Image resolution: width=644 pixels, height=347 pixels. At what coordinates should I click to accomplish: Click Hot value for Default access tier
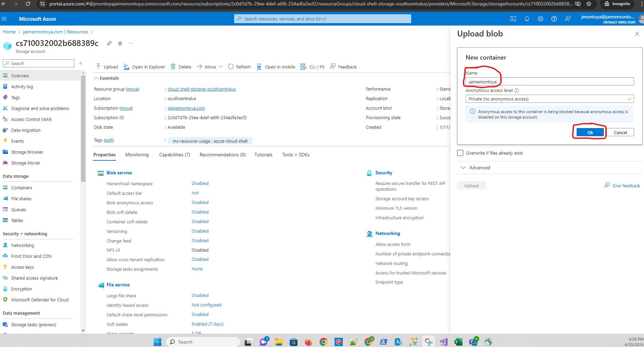(x=195, y=193)
